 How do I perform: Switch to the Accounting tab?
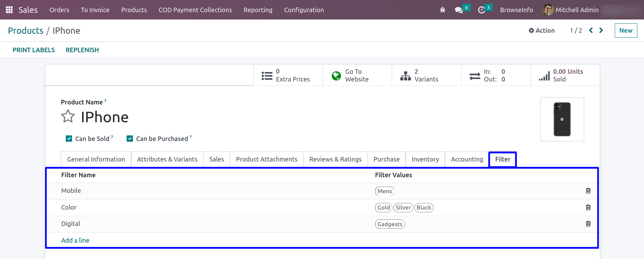(467, 159)
